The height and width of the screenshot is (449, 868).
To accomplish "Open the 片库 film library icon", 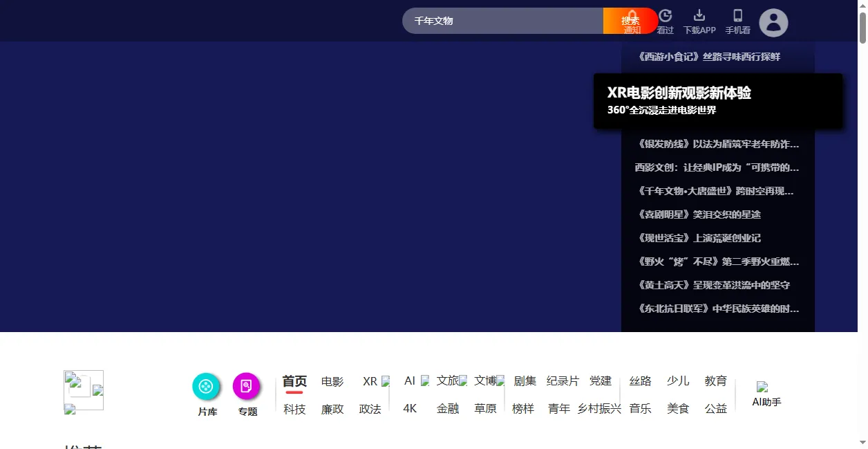I will 207,387.
